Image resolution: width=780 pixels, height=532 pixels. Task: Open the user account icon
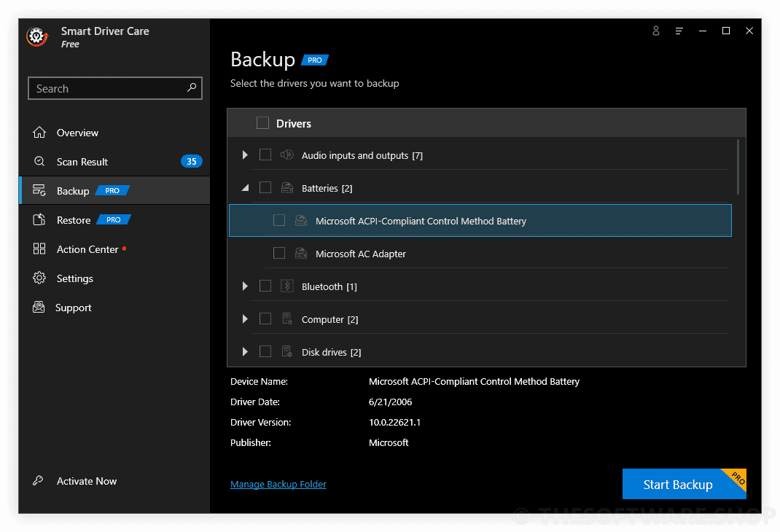pos(656,31)
